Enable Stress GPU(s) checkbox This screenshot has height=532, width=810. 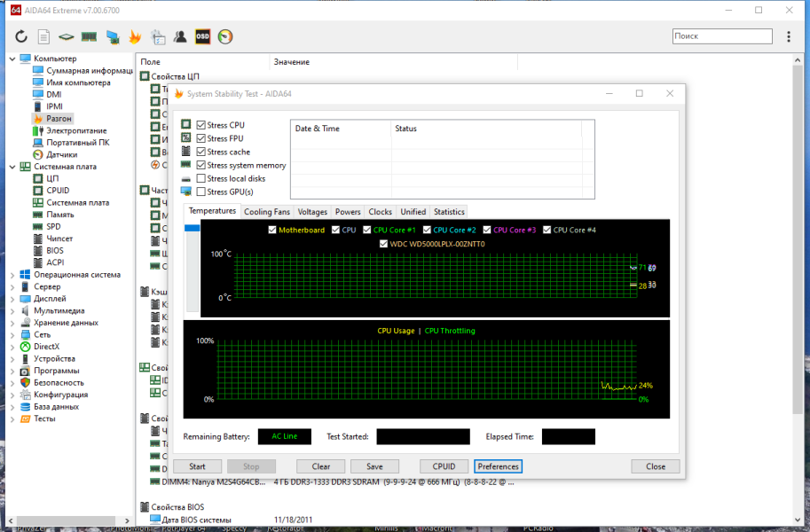point(201,192)
